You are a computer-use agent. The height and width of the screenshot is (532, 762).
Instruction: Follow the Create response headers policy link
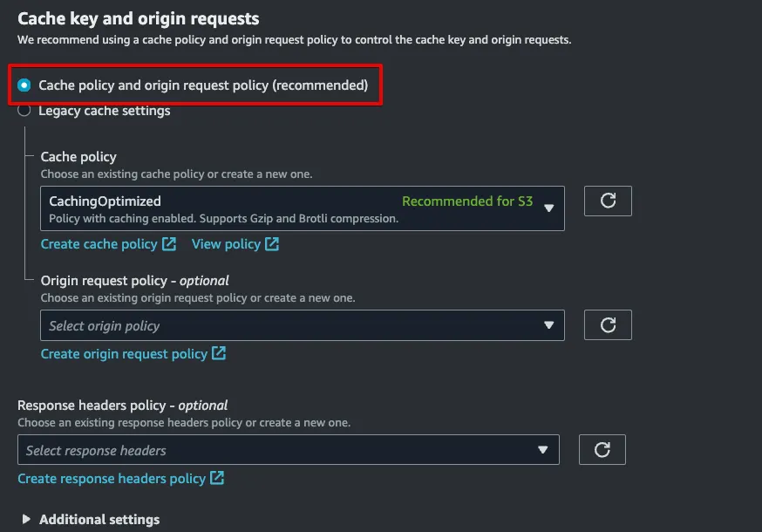pos(112,479)
